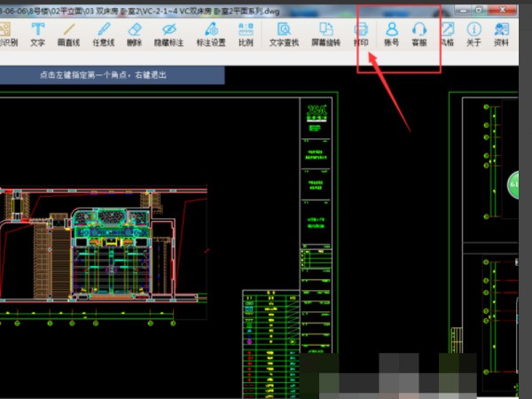Open the 比例 scale tool

coord(246,34)
